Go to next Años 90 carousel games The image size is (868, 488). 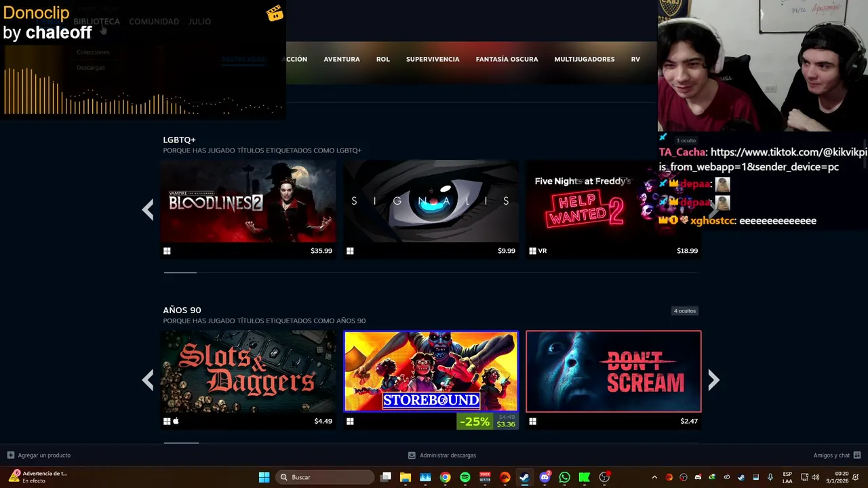(x=713, y=380)
